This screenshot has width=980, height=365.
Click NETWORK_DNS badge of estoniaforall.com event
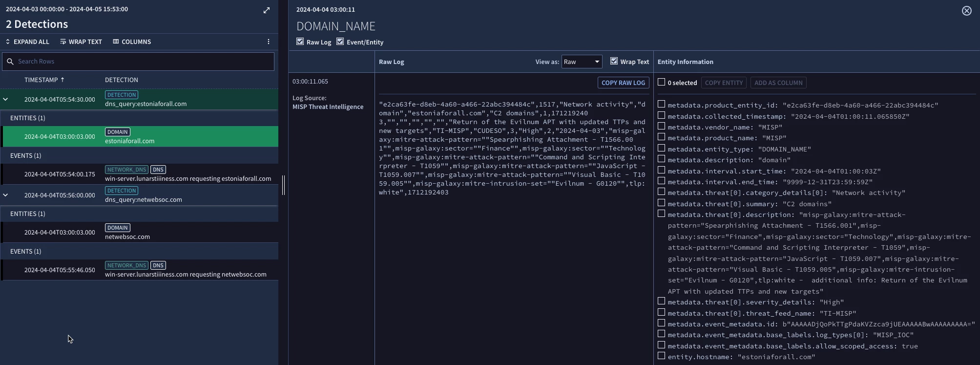pos(126,170)
